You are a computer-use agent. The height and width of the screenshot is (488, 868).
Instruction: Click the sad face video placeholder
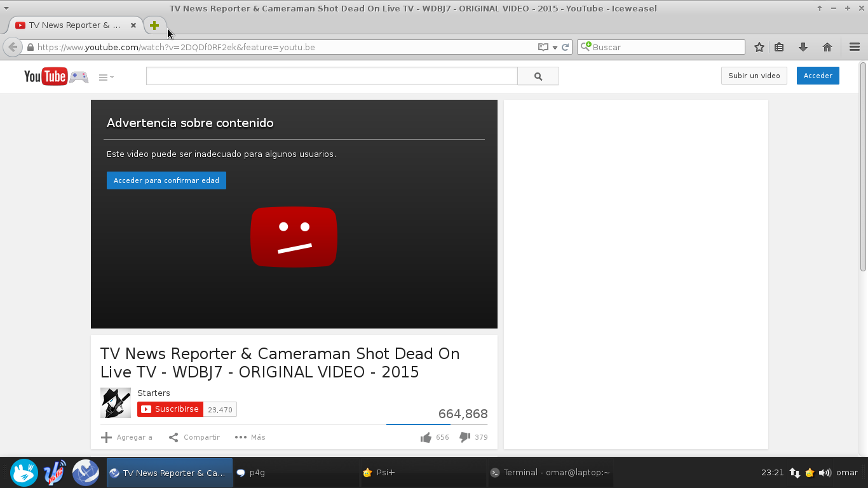pos(294,236)
